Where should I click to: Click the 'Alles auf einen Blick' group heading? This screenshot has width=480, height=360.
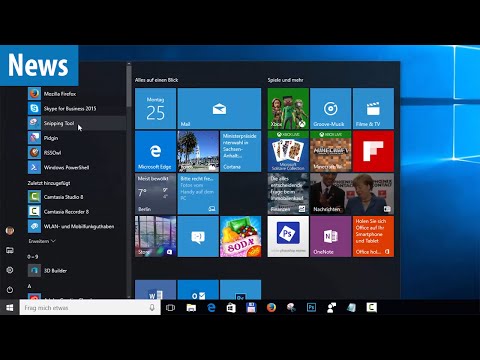click(156, 80)
